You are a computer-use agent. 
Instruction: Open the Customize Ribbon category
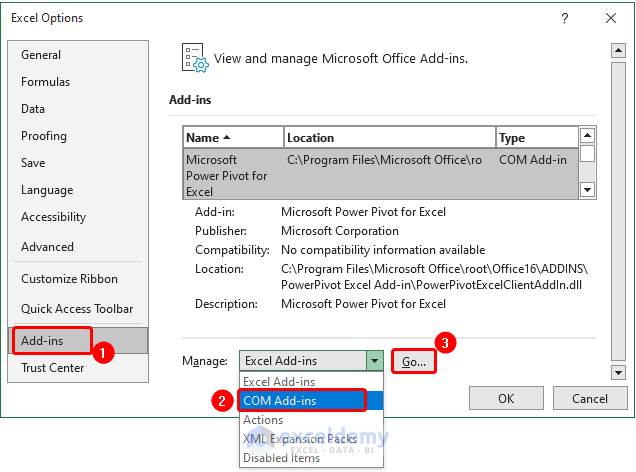click(x=70, y=279)
